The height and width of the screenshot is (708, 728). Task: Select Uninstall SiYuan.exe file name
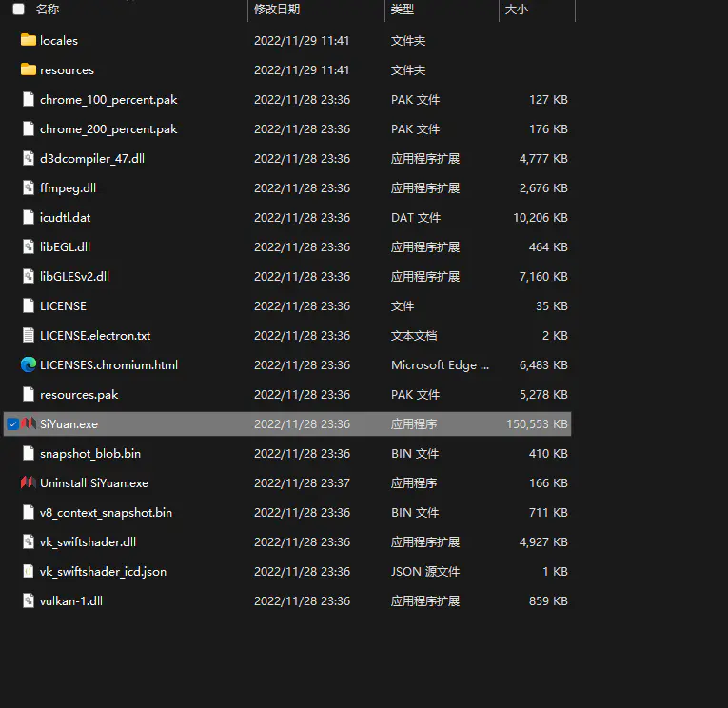pyautogui.click(x=94, y=482)
